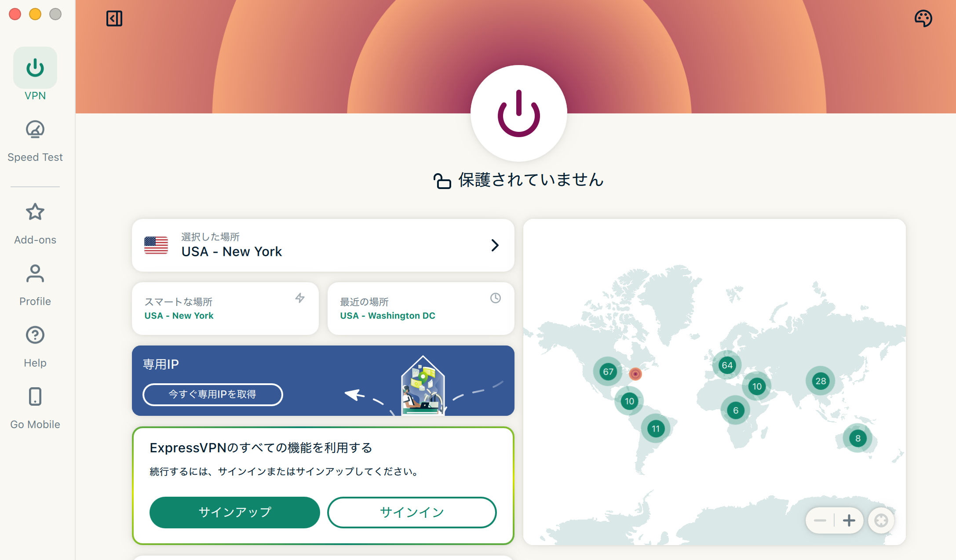Go to Profile in sidebar
Image resolution: width=956 pixels, height=560 pixels.
(x=35, y=285)
